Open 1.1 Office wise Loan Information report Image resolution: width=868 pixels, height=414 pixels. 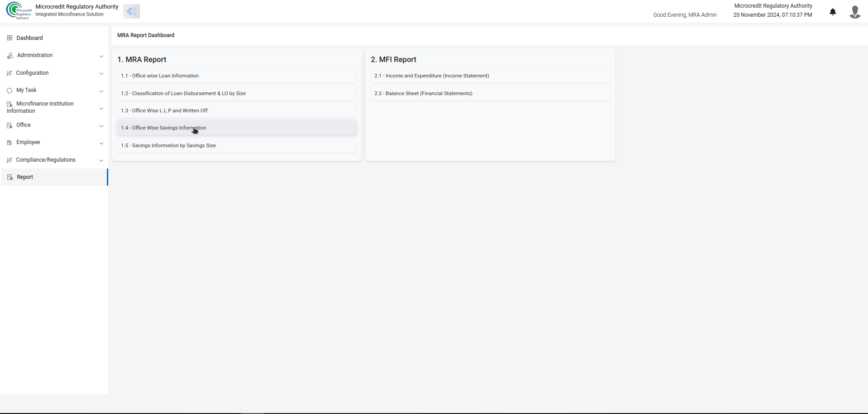click(237, 76)
